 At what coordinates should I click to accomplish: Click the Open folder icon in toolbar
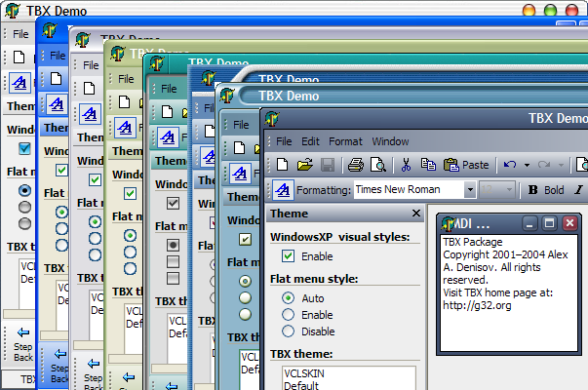(304, 165)
